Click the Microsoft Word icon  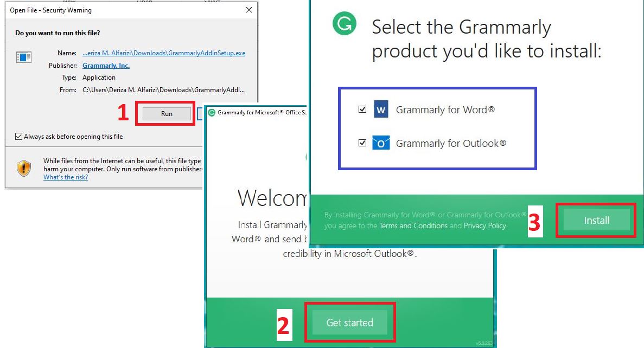point(381,109)
